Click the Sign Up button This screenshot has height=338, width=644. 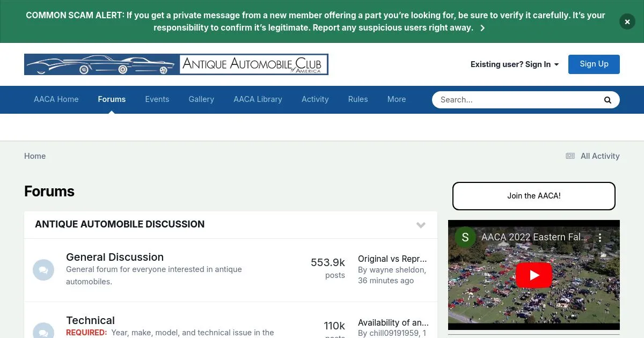pos(594,64)
